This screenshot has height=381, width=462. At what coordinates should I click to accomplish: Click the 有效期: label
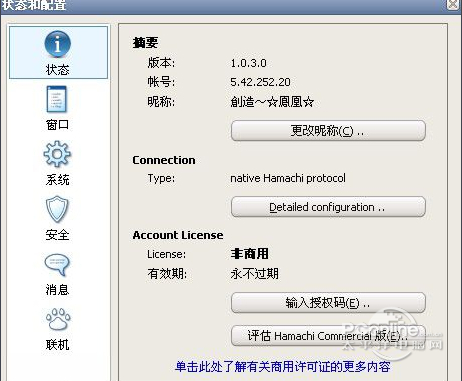(x=167, y=274)
